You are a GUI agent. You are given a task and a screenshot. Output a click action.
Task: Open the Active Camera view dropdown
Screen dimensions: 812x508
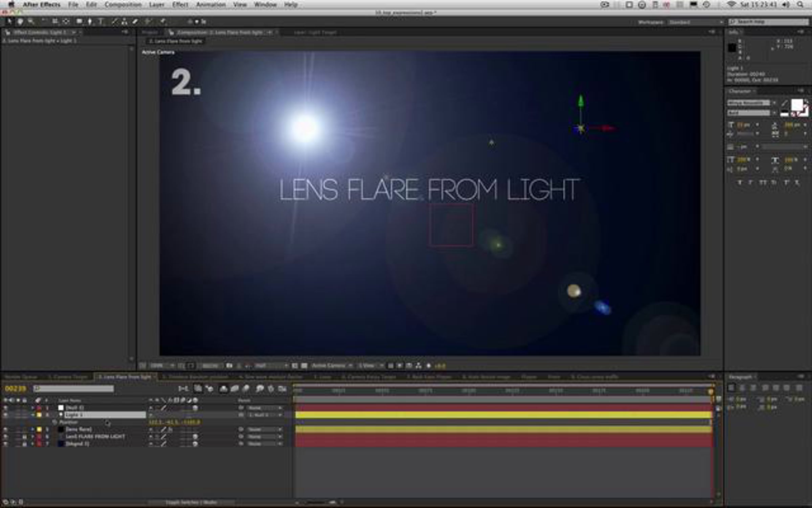click(x=332, y=366)
